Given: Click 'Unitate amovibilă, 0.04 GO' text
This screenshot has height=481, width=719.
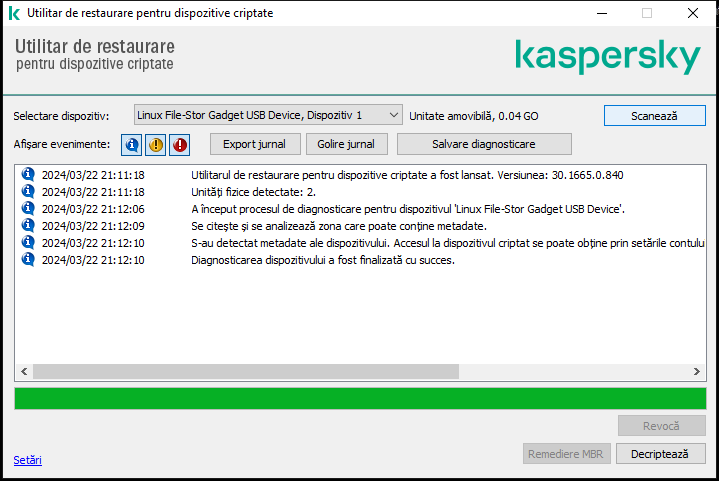Looking at the screenshot, I should click(x=474, y=116).
